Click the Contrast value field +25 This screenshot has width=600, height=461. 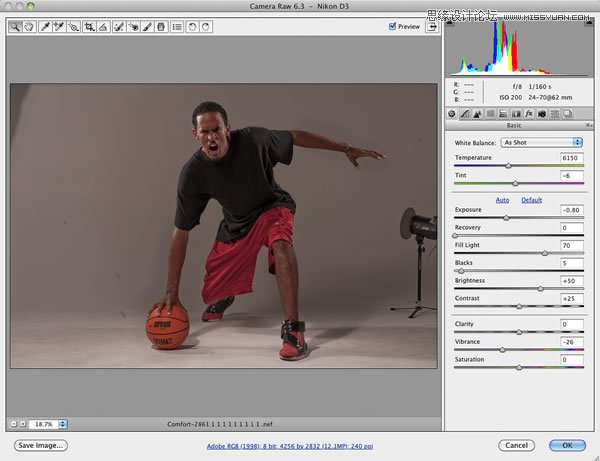[572, 298]
